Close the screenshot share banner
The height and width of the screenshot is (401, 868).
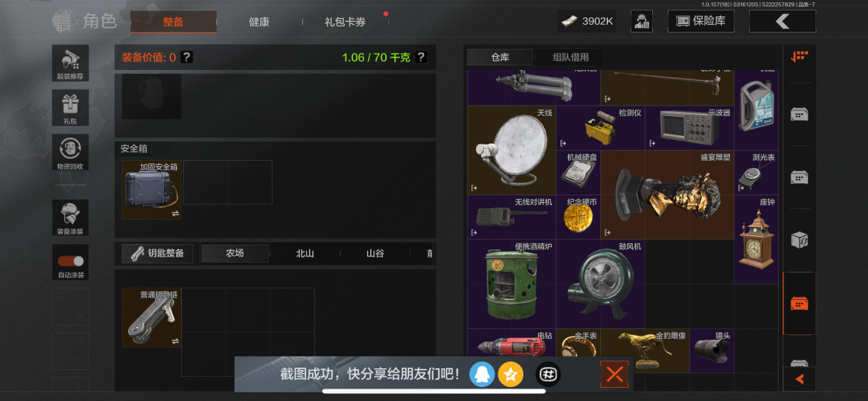pyautogui.click(x=614, y=375)
